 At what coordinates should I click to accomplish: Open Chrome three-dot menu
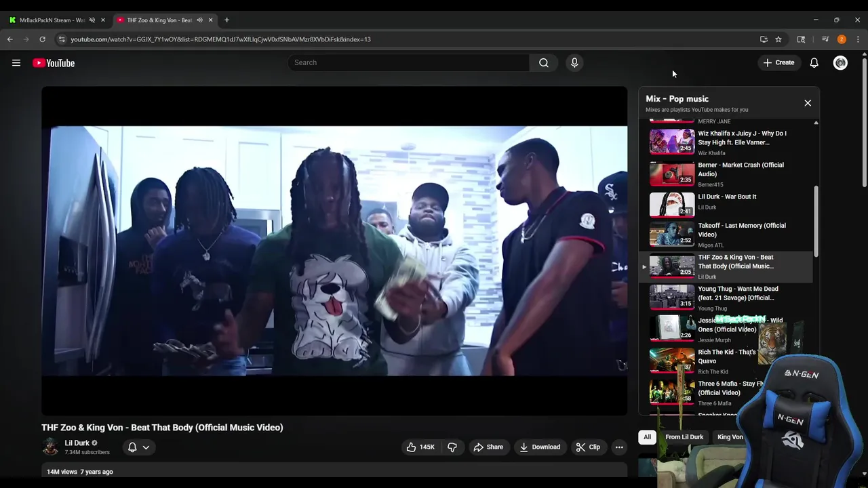coord(858,39)
